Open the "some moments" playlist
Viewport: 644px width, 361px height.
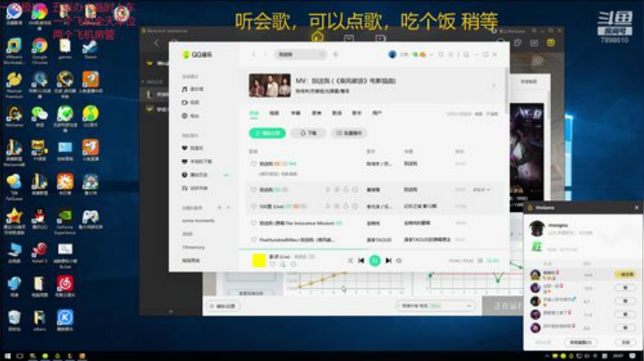pyautogui.click(x=198, y=221)
